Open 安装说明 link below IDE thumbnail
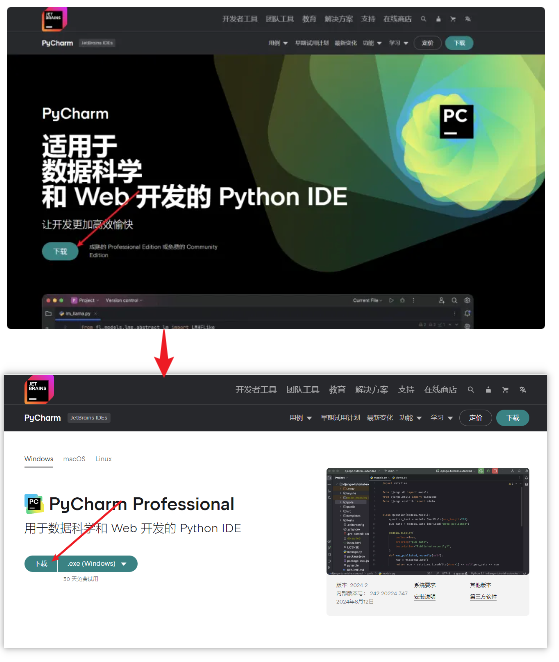Image resolution: width=559 pixels, height=662 pixels. [x=424, y=597]
